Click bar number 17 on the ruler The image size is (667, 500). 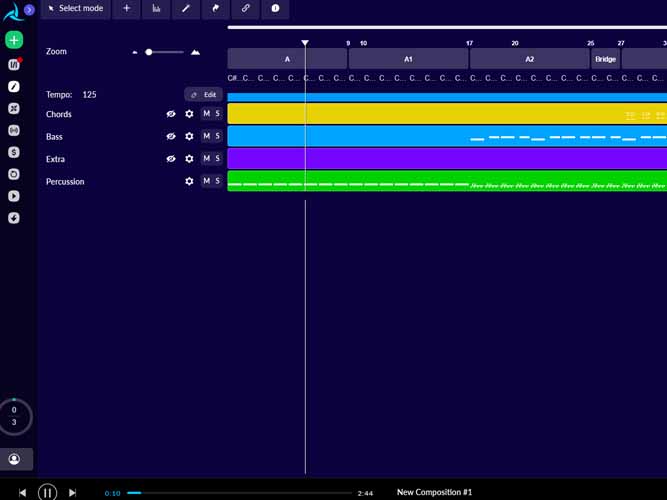pos(470,43)
